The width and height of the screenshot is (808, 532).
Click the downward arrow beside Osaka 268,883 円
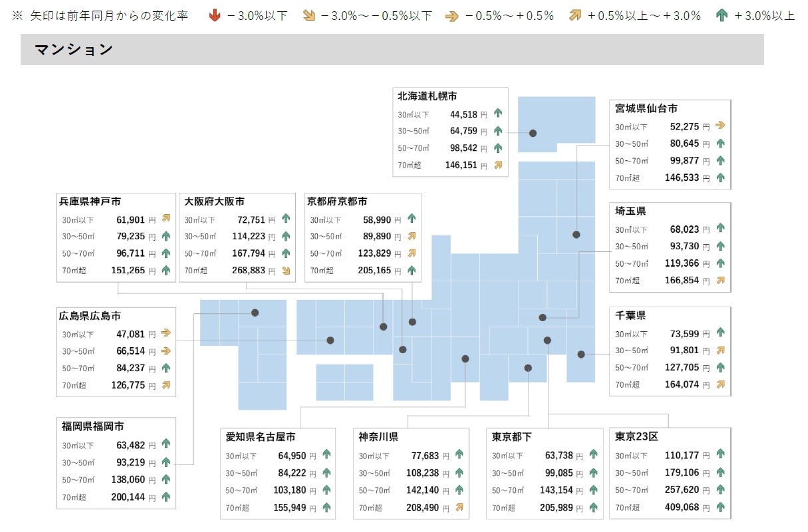pyautogui.click(x=286, y=271)
